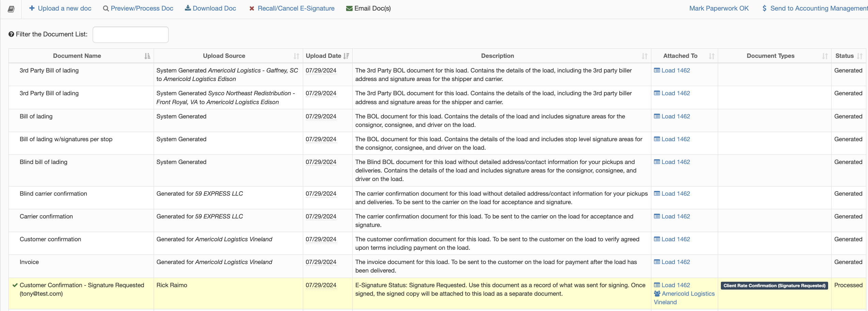Click Generated status in Invoice row
Image resolution: width=868 pixels, height=311 pixels.
coord(848,262)
